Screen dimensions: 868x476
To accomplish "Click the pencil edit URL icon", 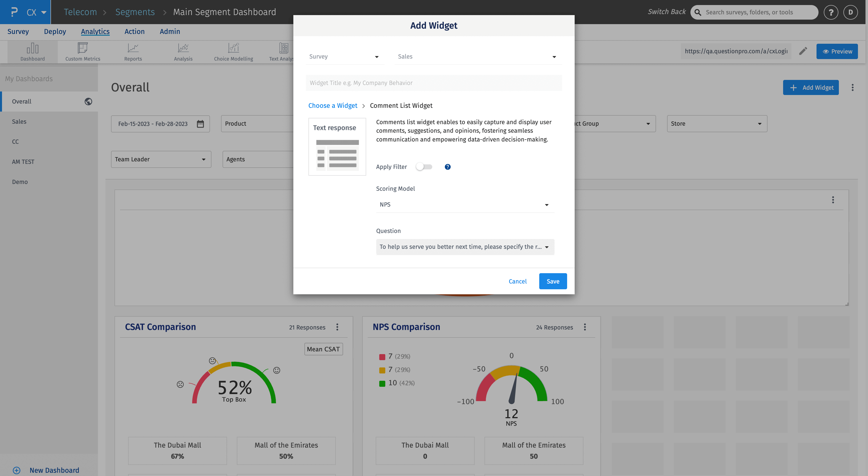I will pyautogui.click(x=803, y=51).
